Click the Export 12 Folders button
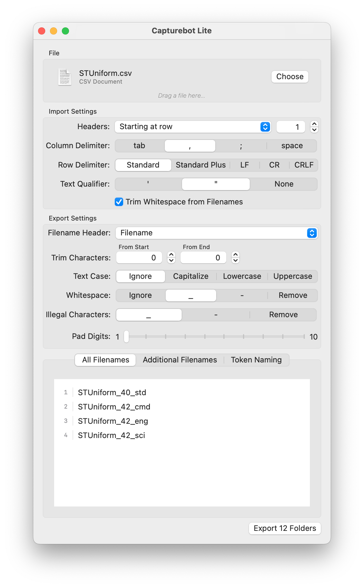Image resolution: width=364 pixels, height=588 pixels. pos(285,528)
